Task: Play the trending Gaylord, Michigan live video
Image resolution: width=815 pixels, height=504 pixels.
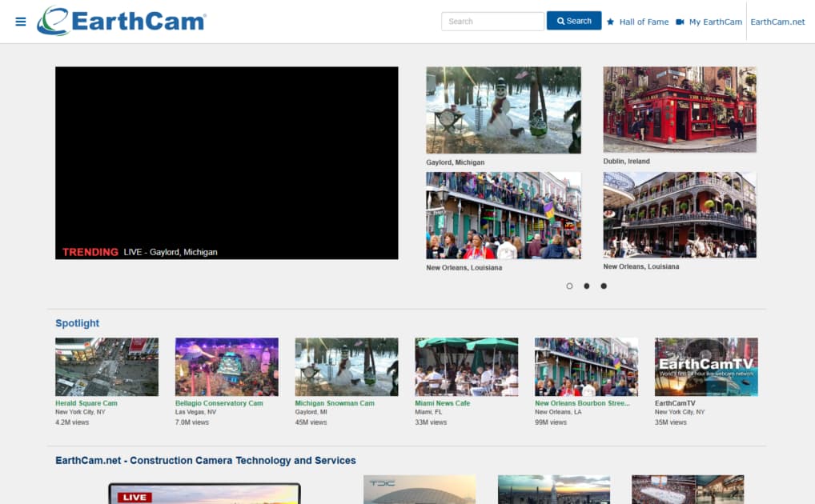Action: coord(227,162)
